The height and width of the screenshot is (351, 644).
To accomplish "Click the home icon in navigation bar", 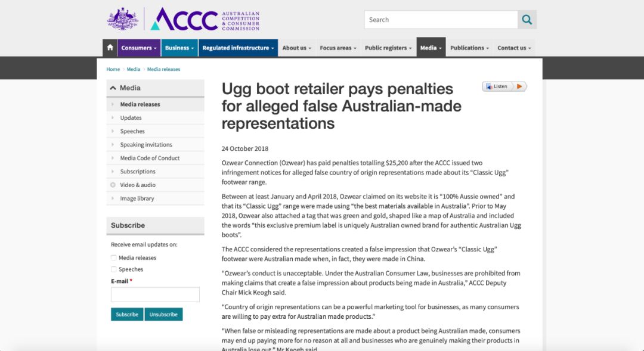I will (x=110, y=48).
